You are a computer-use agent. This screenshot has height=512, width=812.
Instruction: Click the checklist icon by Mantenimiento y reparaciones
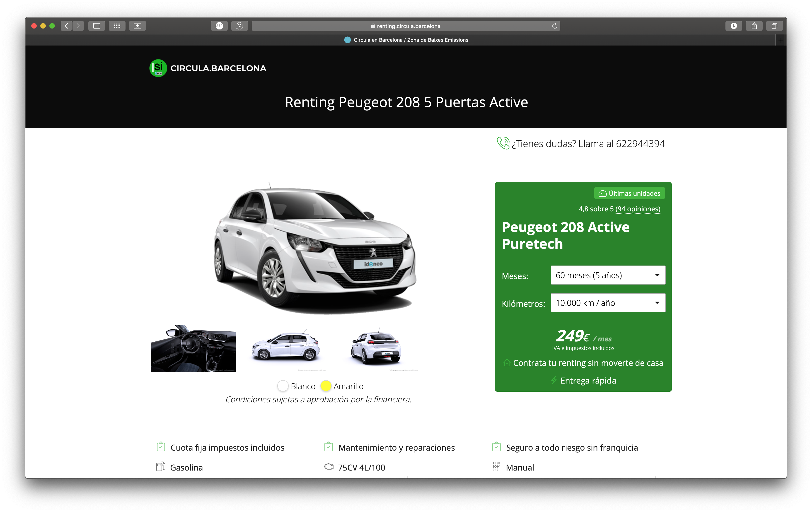329,447
